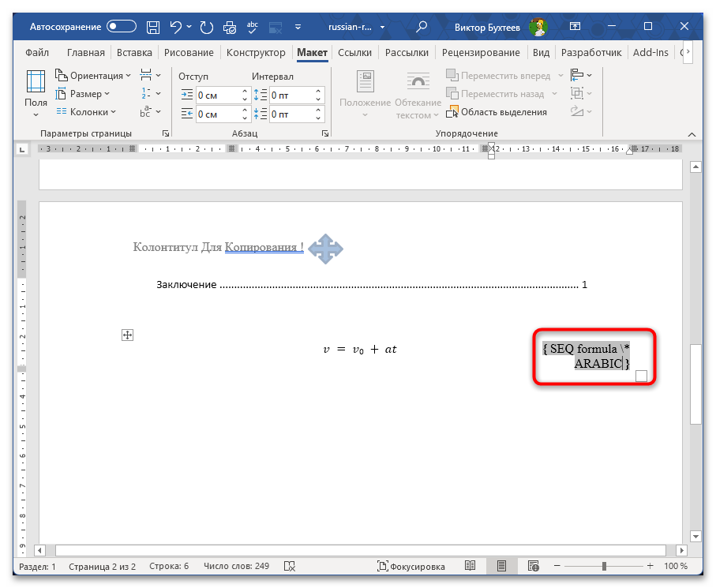Viewport: 716px width, 588px height.
Task: Open the Файл tab
Action: pyautogui.click(x=37, y=53)
